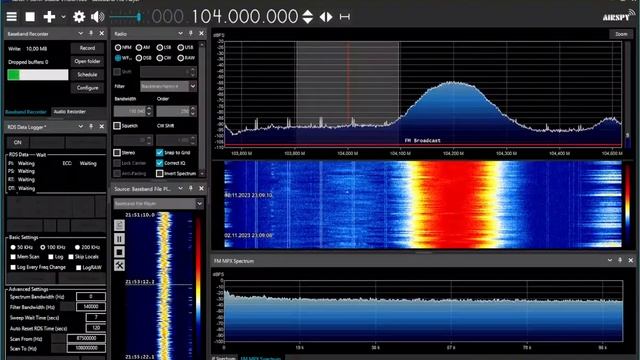Close the FM MPX Spectrum panel

pyautogui.click(x=631, y=260)
